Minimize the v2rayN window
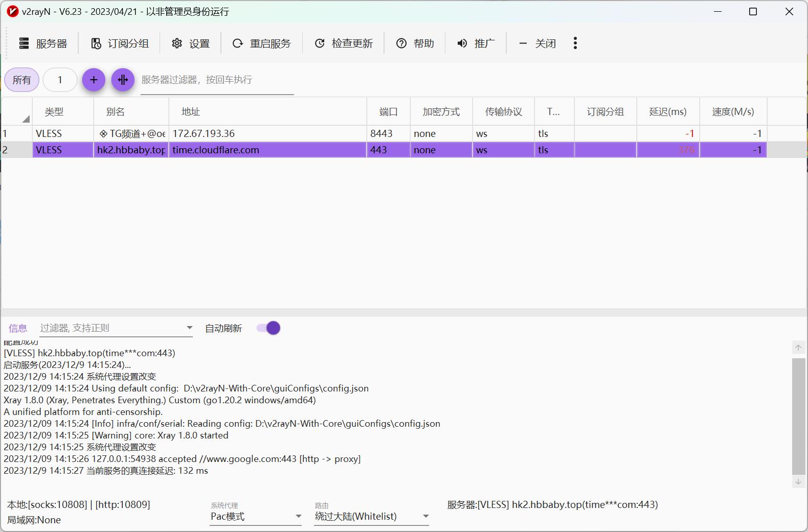808x532 pixels. pos(718,11)
